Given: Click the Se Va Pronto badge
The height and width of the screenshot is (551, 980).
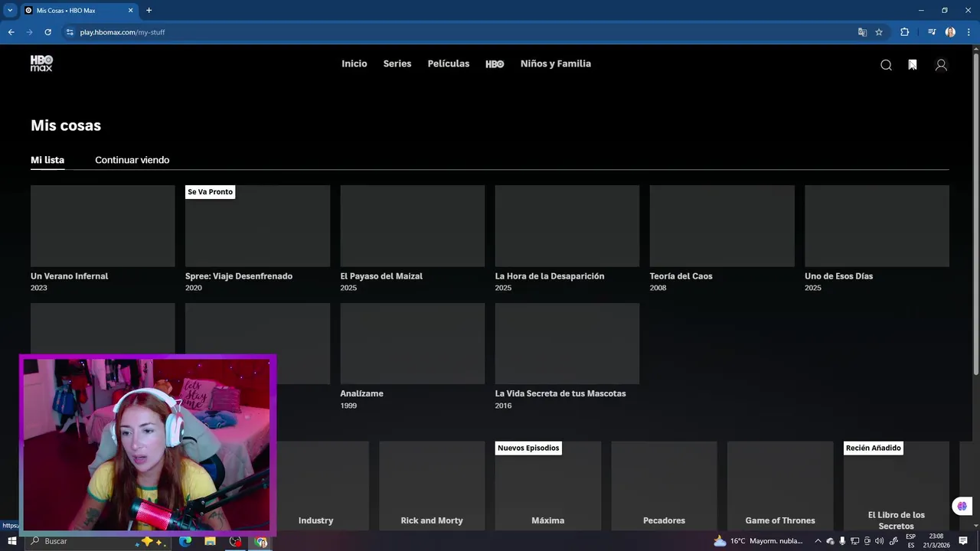Looking at the screenshot, I should click(210, 192).
